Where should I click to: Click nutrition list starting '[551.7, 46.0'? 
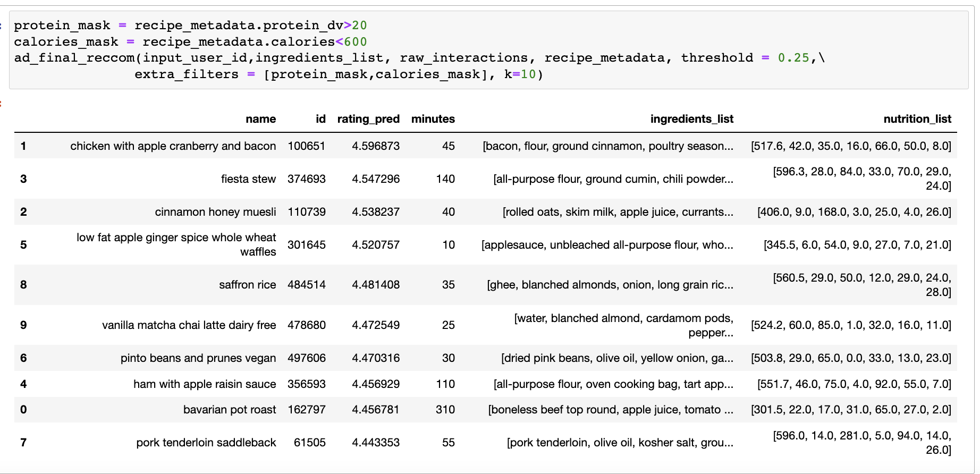click(x=854, y=384)
